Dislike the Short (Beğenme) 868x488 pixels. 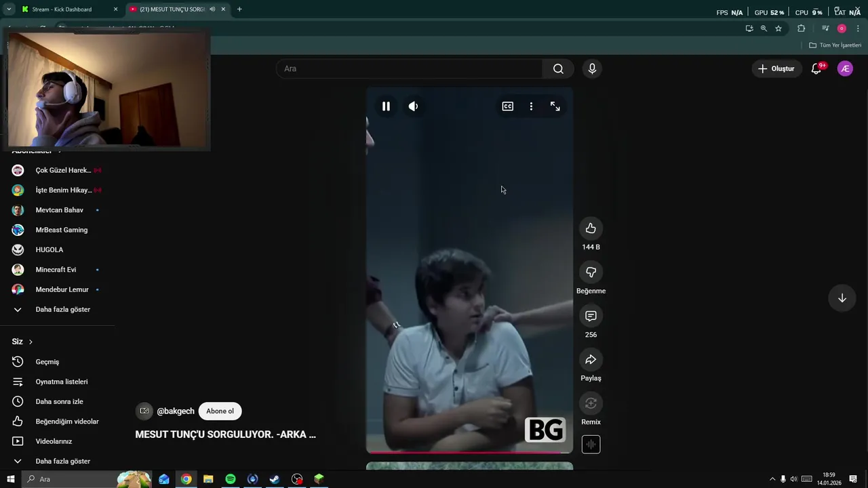(x=591, y=272)
